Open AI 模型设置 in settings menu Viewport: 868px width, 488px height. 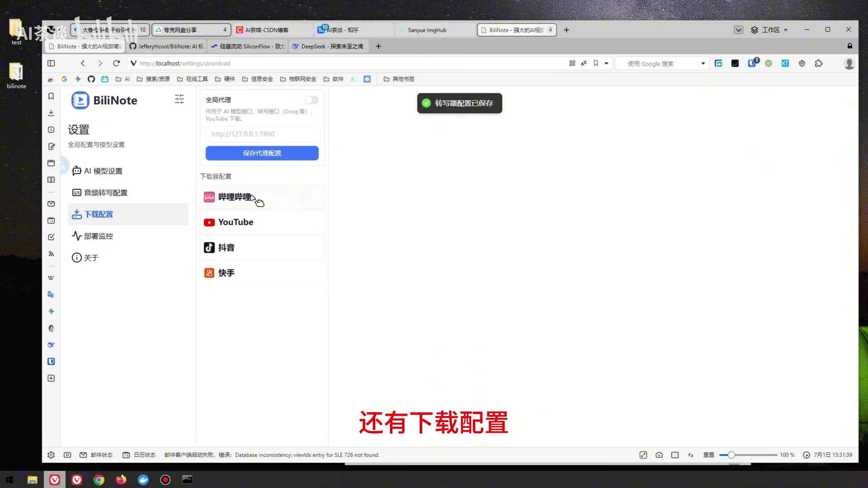(128, 171)
